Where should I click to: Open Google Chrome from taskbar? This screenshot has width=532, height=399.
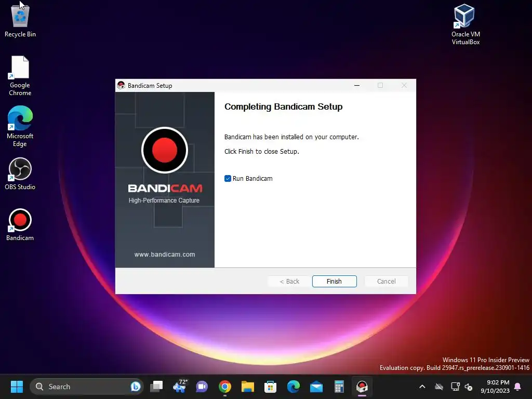(224, 387)
